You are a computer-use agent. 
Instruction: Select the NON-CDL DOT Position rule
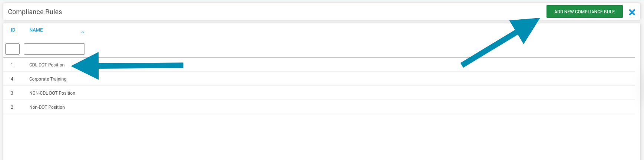pyautogui.click(x=52, y=93)
